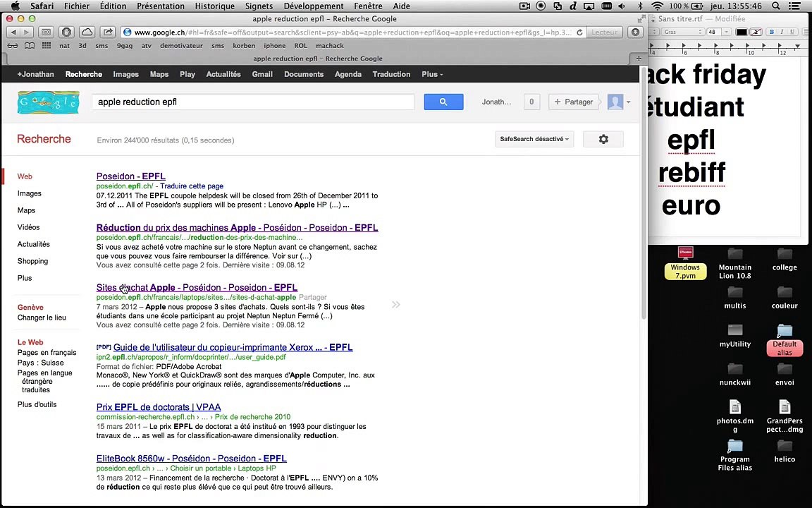Click the Lecteur reader button
Image resolution: width=812 pixels, height=508 pixels.
[604, 32]
